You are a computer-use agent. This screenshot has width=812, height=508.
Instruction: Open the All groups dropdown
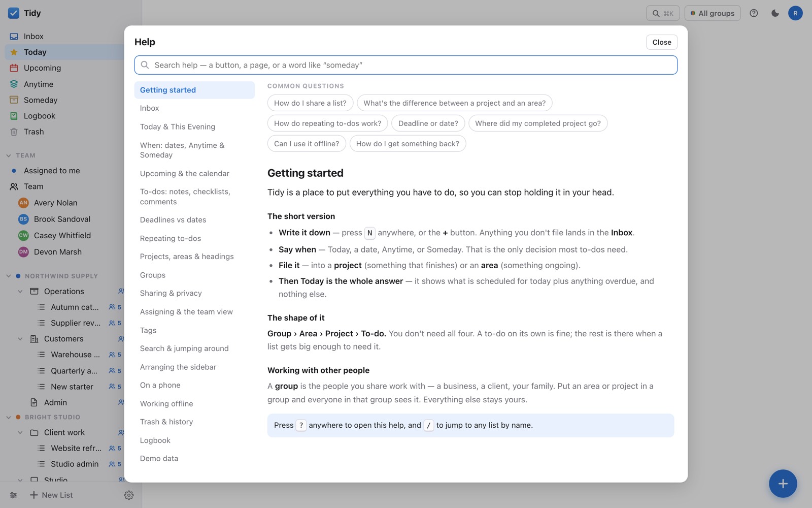713,13
